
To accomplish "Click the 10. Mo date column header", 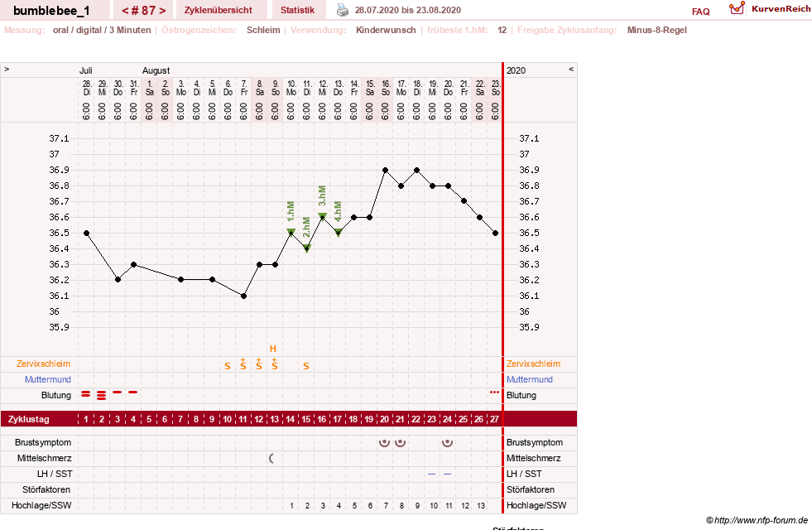I will point(291,88).
